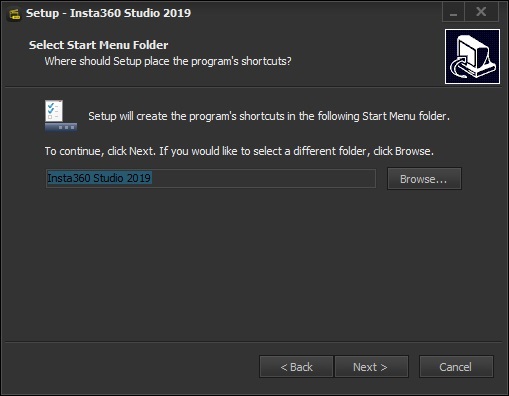Click 'Setup will create the program's shortcuts' text
This screenshot has width=509, height=396.
pos(269,116)
